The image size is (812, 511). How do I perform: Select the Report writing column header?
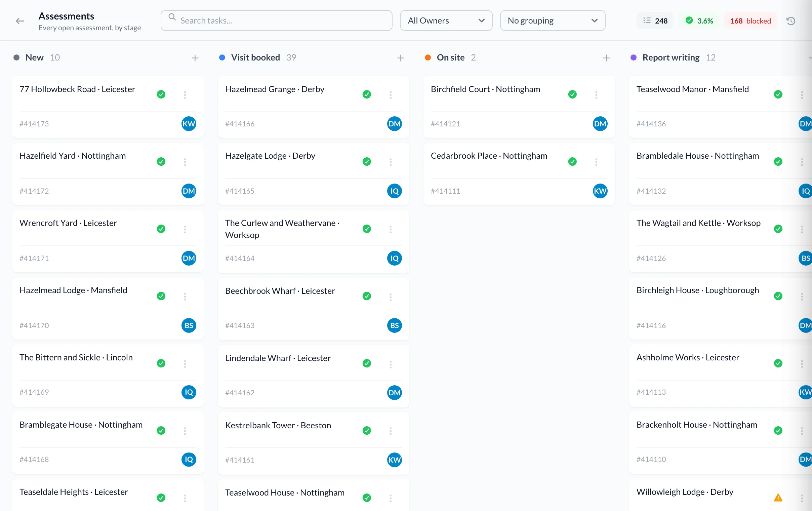click(x=671, y=58)
